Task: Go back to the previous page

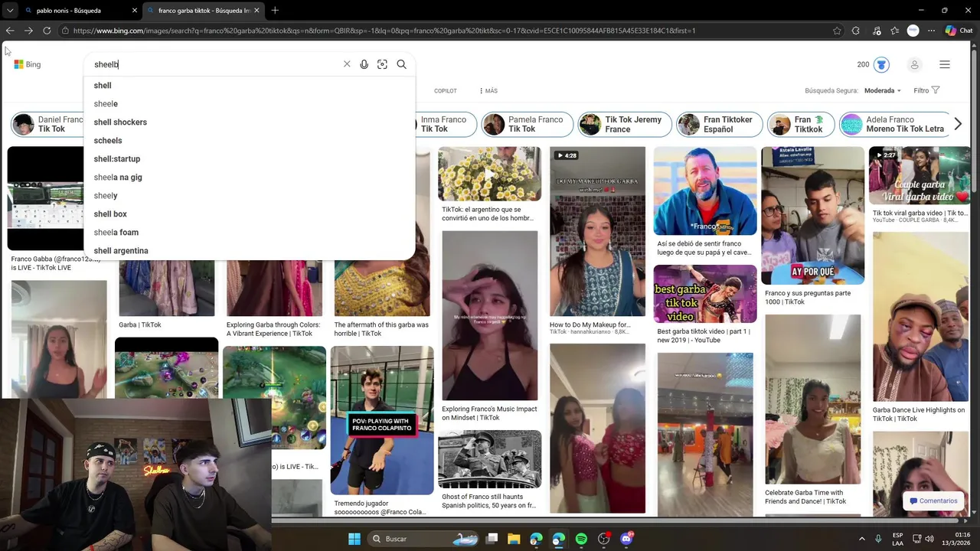Action: [x=10, y=31]
